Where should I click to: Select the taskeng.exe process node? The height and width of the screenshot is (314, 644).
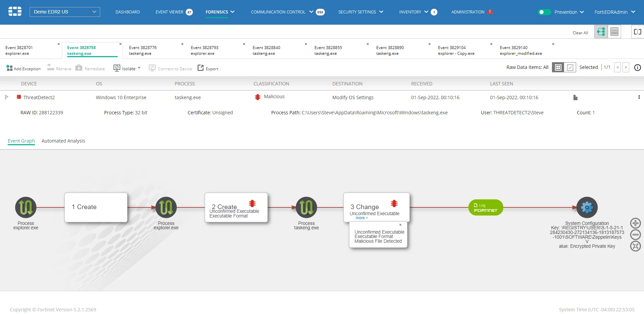(x=306, y=207)
